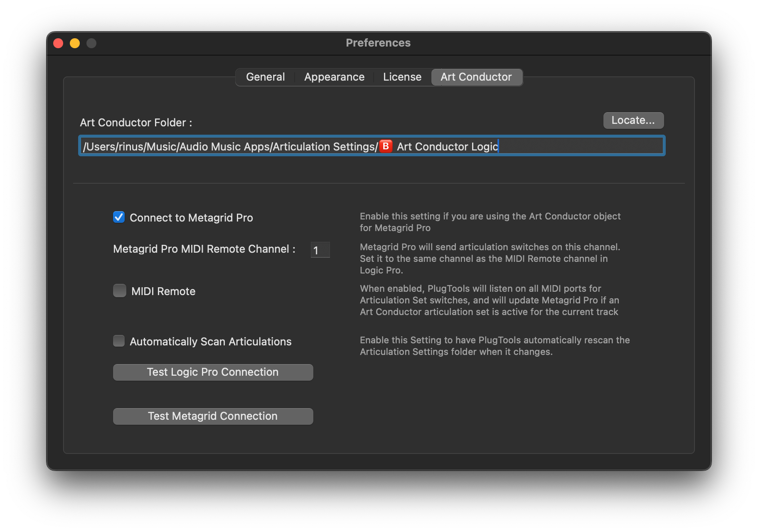Select the License tab

click(402, 77)
